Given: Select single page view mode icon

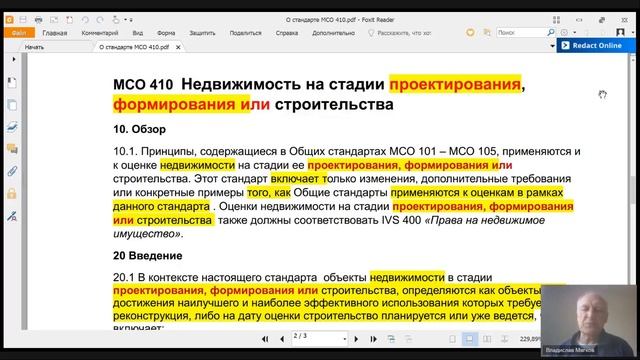Looking at the screenshot, I should pyautogui.click(x=452, y=339).
